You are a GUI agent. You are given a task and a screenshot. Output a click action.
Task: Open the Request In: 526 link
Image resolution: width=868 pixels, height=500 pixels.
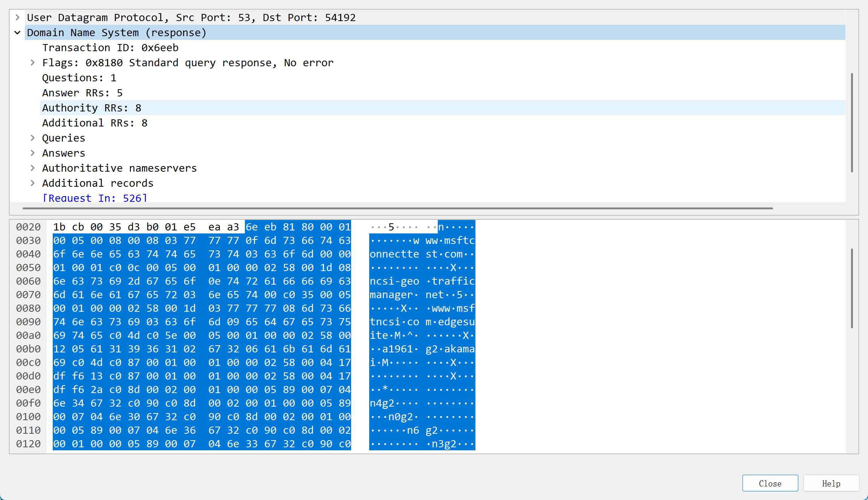coord(95,198)
